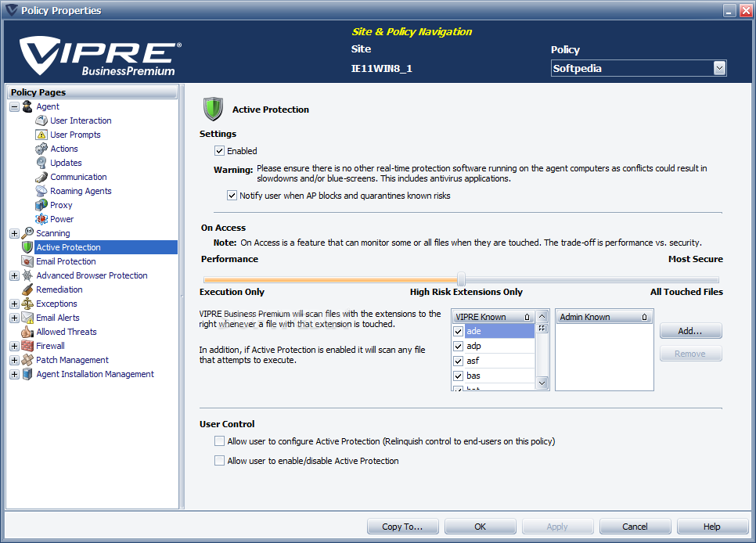The width and height of the screenshot is (756, 543).
Task: Click the sort icon on Admin Known header
Action: 645,317
